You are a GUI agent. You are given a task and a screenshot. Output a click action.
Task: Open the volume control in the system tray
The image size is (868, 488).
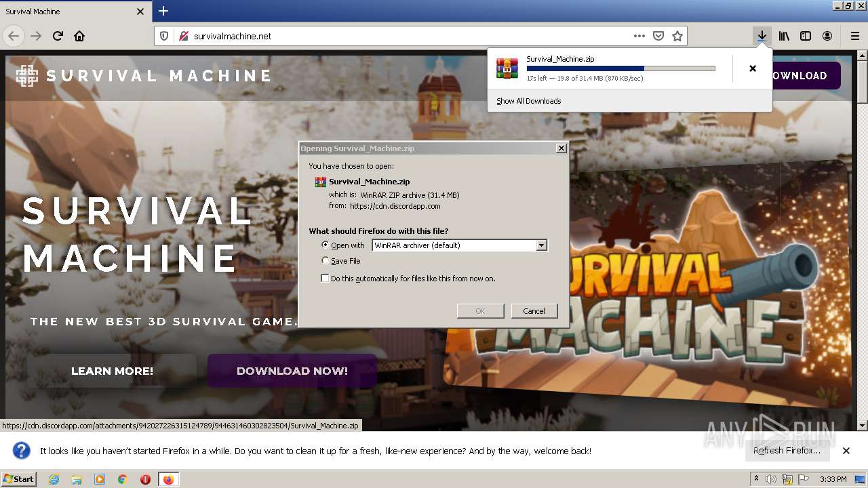click(771, 479)
